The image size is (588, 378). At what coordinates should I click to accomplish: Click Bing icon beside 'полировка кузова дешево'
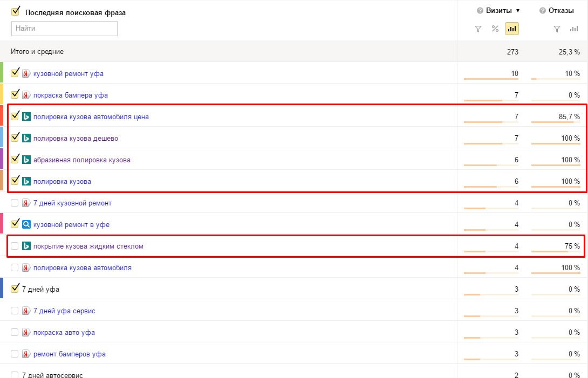(x=26, y=138)
